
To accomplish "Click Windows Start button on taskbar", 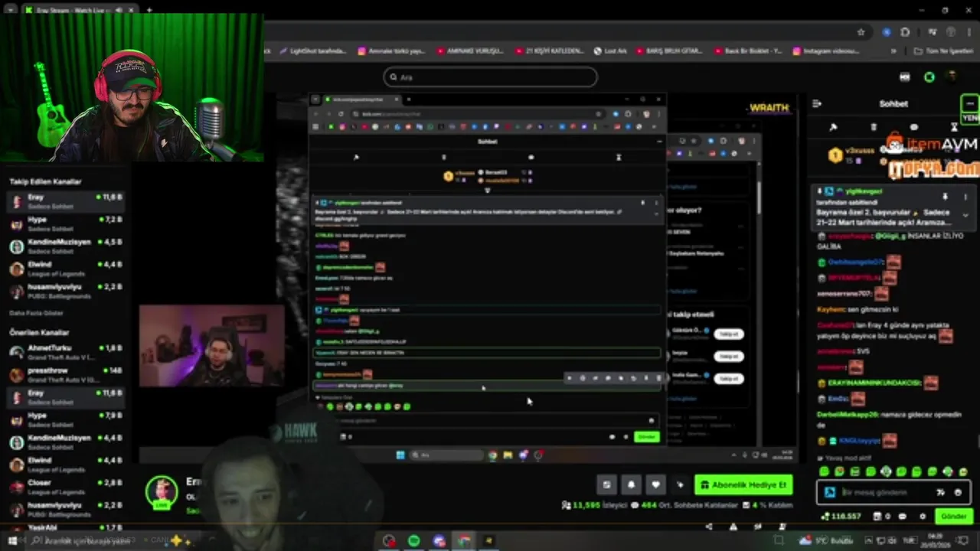I will (11, 541).
